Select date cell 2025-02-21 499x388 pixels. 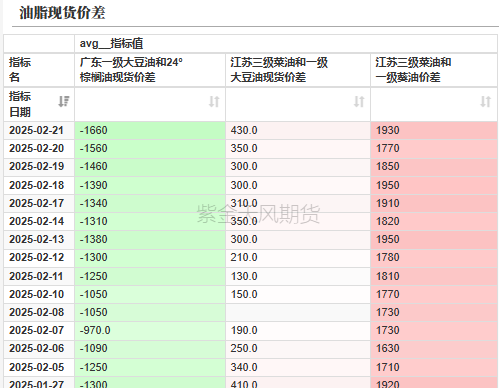click(39, 130)
